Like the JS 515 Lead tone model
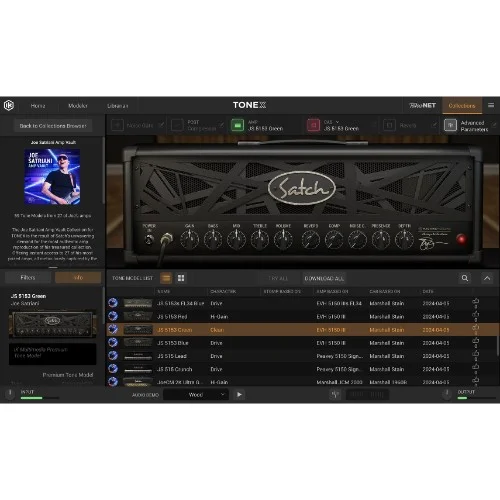The image size is (500, 500). coord(476,354)
